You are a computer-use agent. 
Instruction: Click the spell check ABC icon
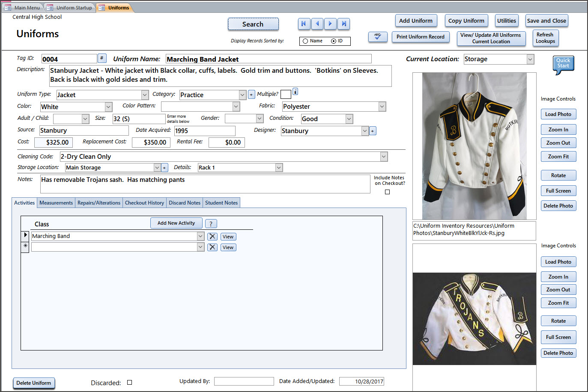[377, 37]
